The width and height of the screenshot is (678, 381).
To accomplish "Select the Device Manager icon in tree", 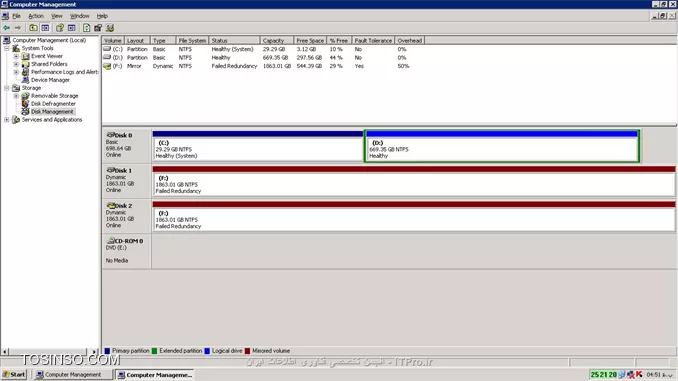I will pyautogui.click(x=26, y=80).
